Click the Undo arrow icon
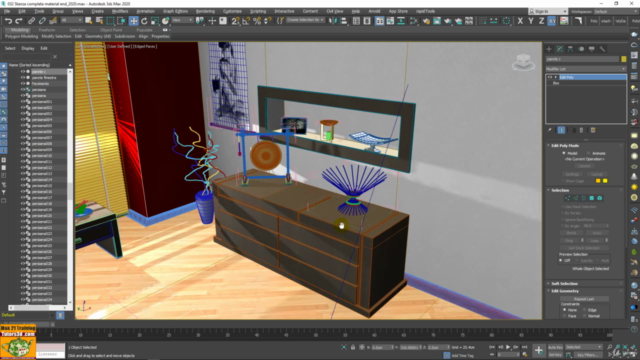 pos(8,20)
